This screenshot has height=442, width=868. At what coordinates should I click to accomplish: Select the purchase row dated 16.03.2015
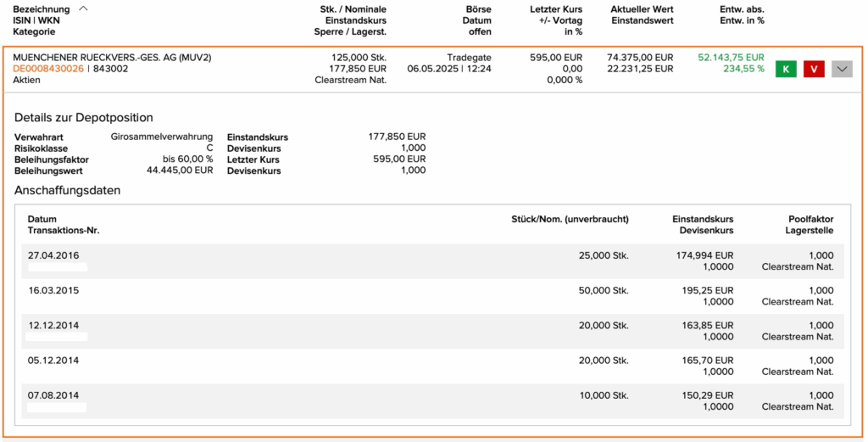click(433, 296)
